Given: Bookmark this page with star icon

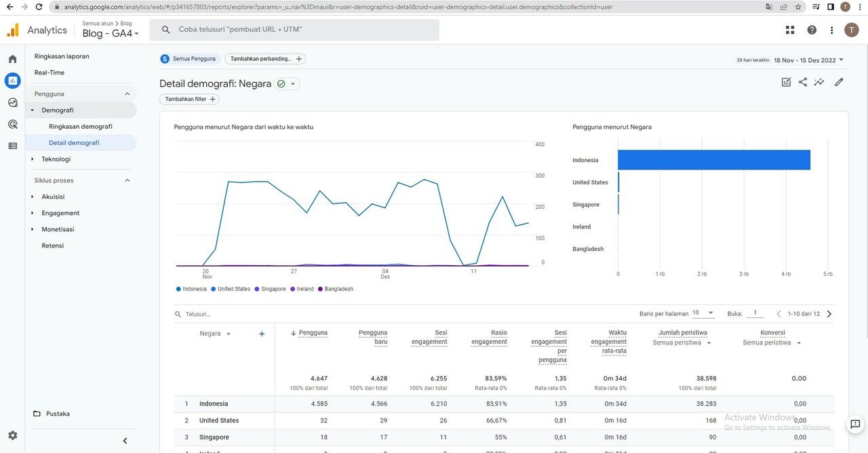Looking at the screenshot, I should [798, 7].
